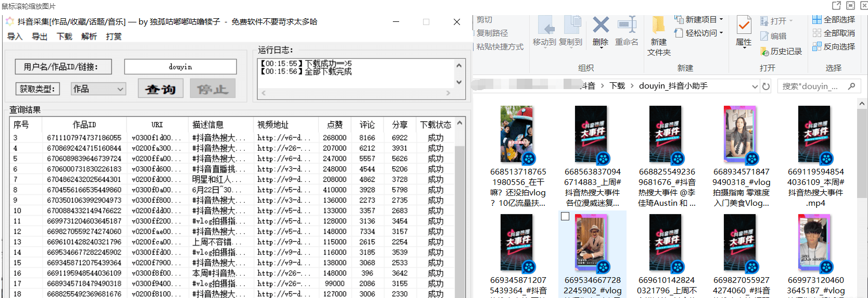
Task: Open the 下载 menu
Action: pyautogui.click(x=65, y=36)
